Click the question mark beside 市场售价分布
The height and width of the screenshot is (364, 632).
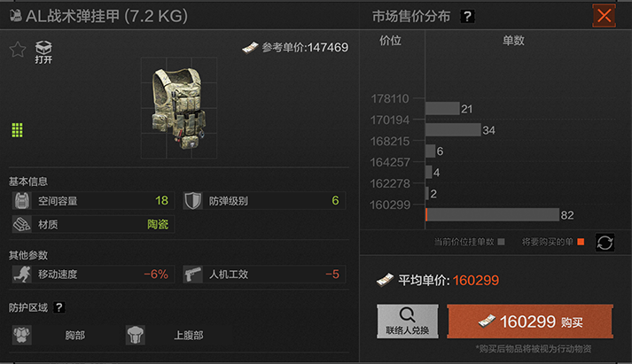pos(467,17)
